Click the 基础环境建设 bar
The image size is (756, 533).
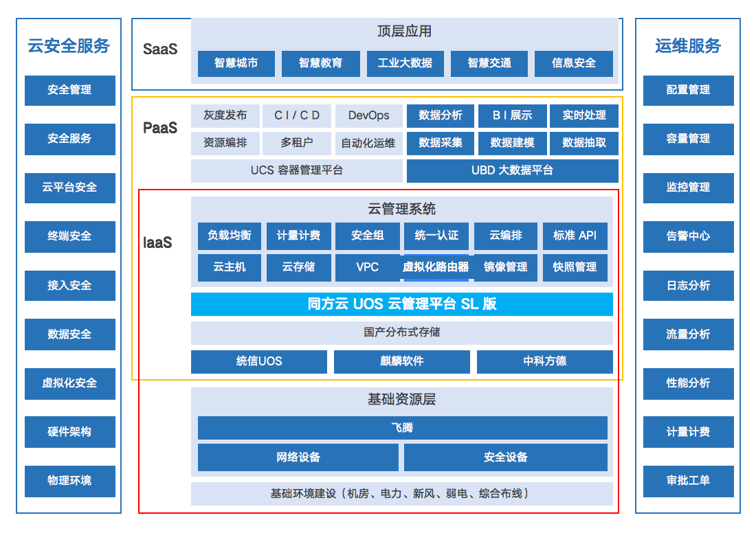[401, 494]
